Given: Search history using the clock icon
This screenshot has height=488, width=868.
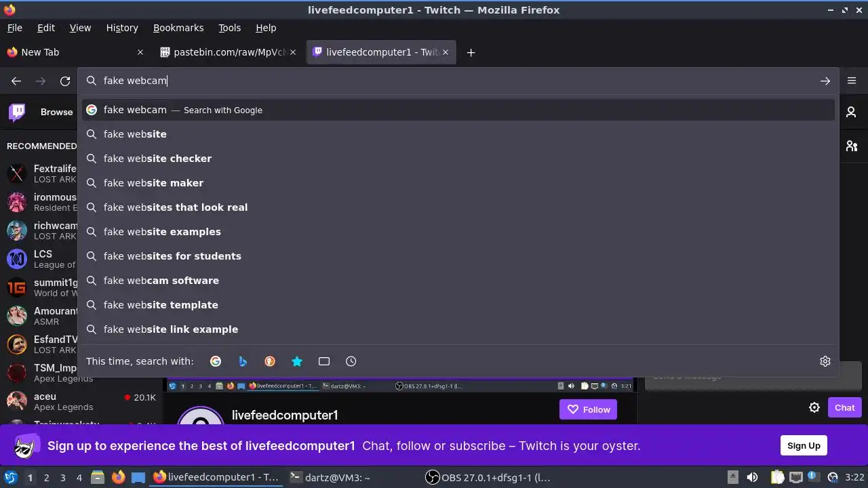Looking at the screenshot, I should [351, 361].
